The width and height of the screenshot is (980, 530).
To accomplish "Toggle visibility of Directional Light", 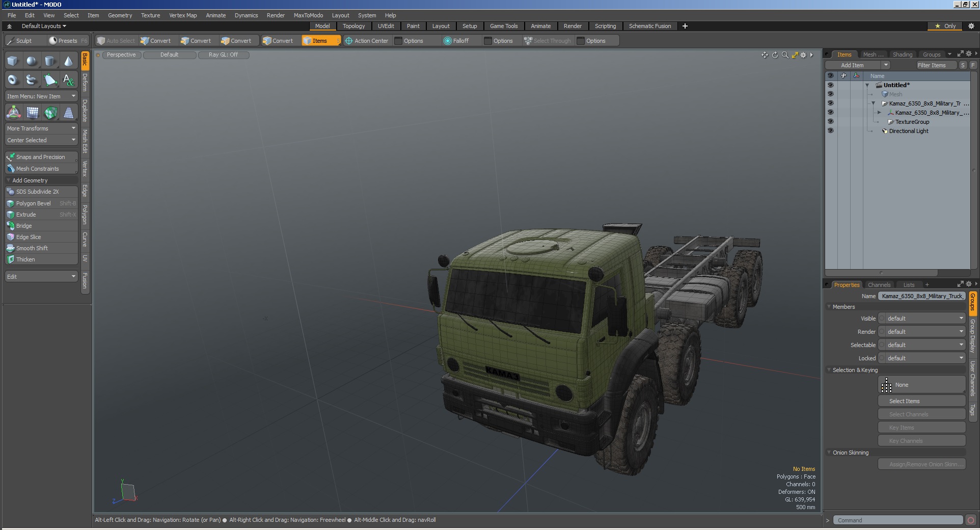I will coord(831,131).
